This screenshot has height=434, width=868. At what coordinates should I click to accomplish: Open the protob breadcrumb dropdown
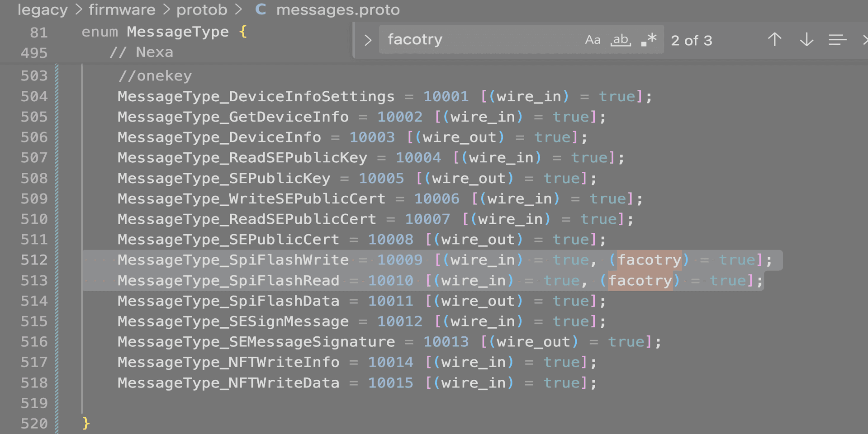click(x=202, y=9)
